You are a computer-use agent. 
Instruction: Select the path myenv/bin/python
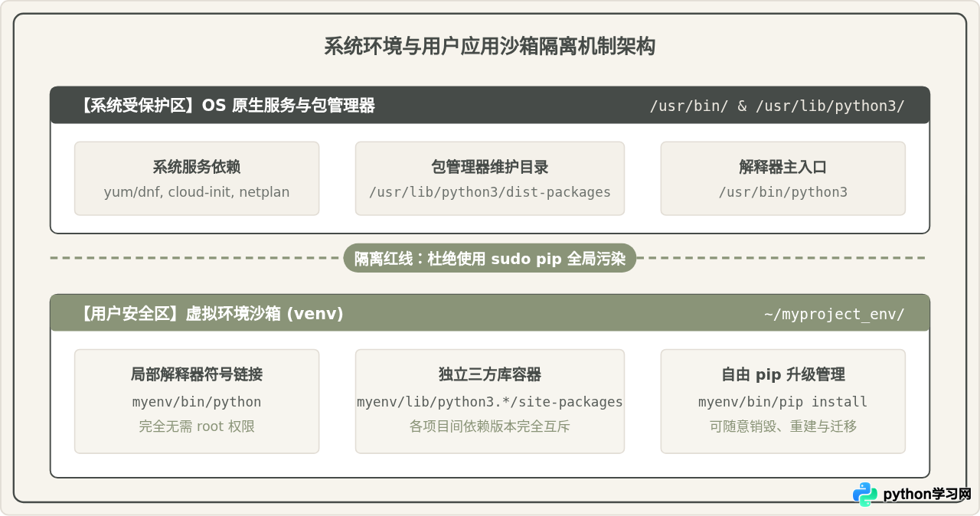197,402
